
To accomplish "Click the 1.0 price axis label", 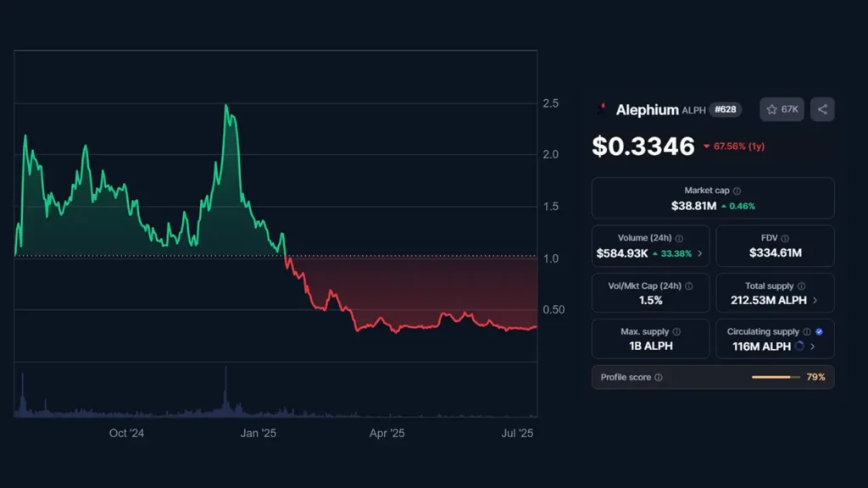I will [x=551, y=258].
